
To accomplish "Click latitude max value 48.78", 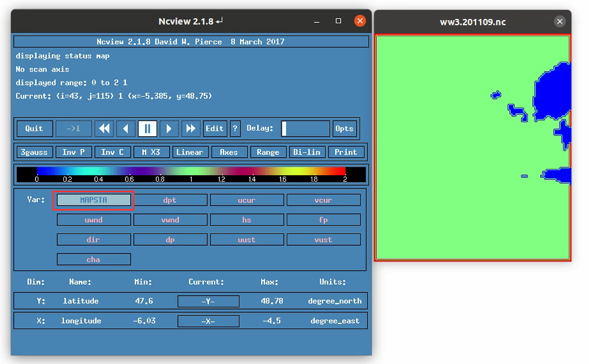I will (x=272, y=301).
